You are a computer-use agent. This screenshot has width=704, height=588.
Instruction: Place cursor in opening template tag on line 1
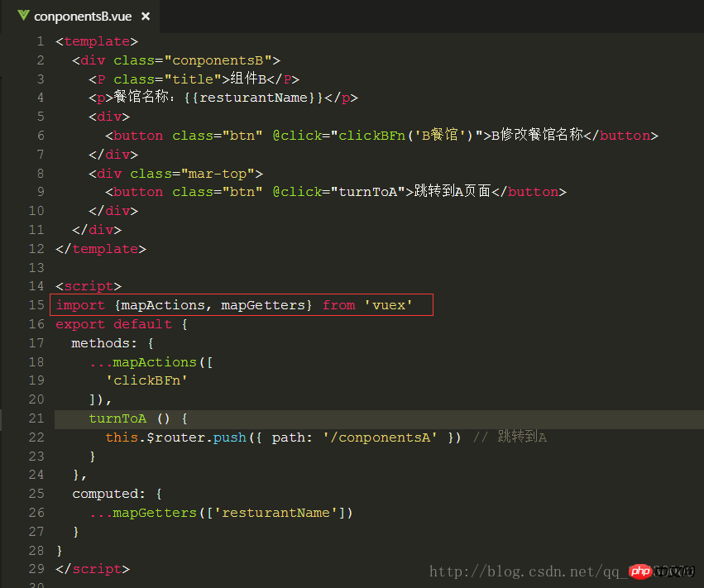(97, 41)
